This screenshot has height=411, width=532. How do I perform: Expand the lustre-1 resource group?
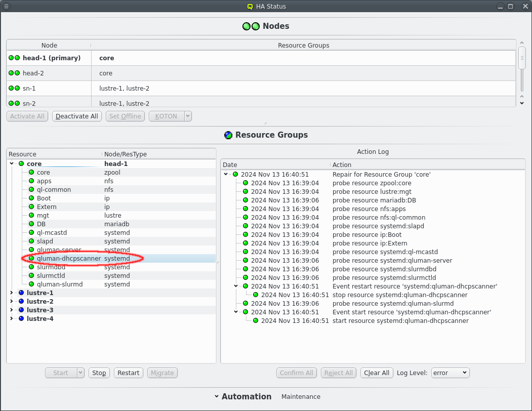(x=12, y=293)
